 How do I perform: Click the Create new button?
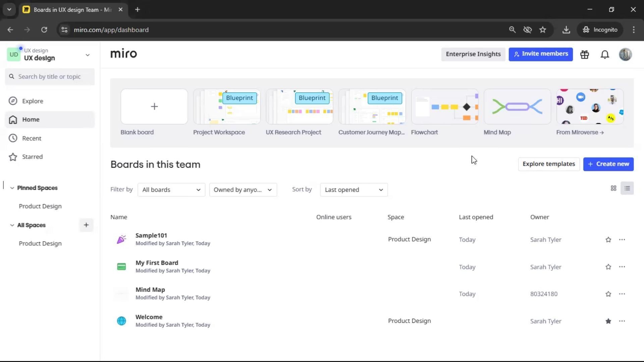point(608,164)
